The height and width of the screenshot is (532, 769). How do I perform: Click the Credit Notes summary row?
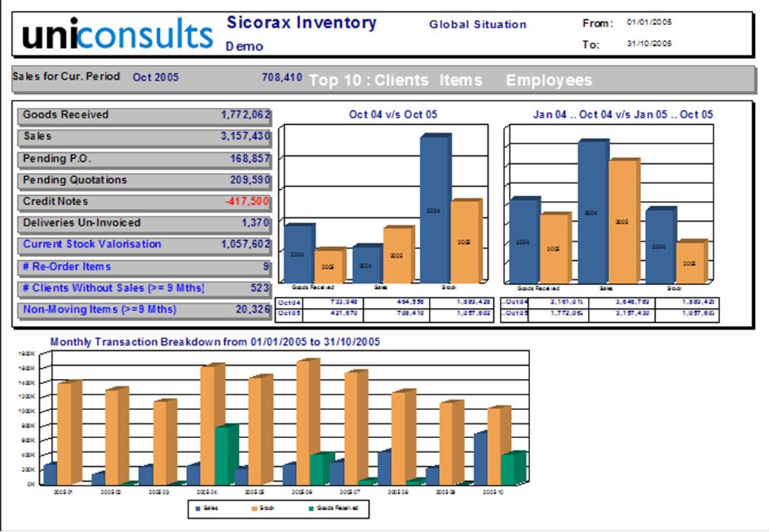pos(146,202)
